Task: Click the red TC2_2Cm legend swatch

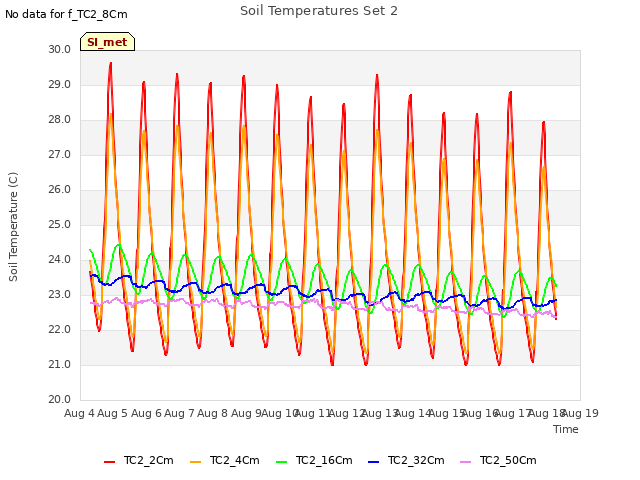Action: click(x=109, y=462)
